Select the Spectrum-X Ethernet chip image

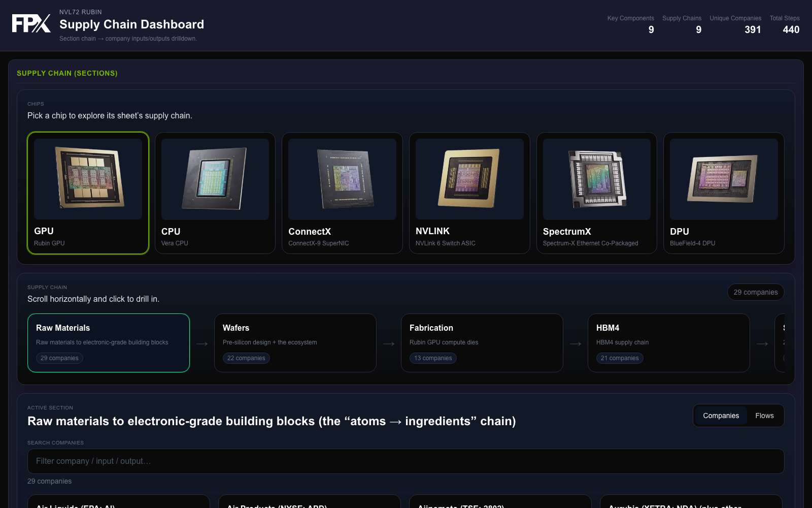(x=597, y=179)
